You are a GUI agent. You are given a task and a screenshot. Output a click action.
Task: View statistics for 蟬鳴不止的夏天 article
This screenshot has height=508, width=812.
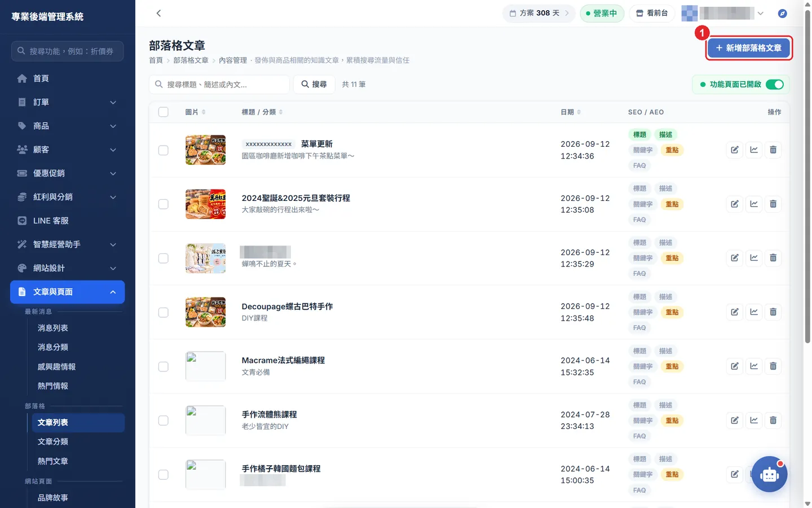[754, 258]
